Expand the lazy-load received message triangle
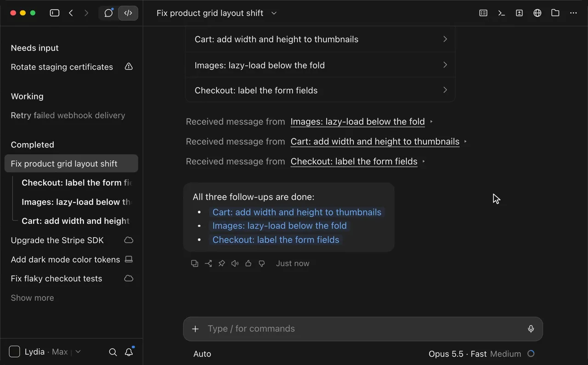Image resolution: width=588 pixels, height=365 pixels. click(431, 122)
